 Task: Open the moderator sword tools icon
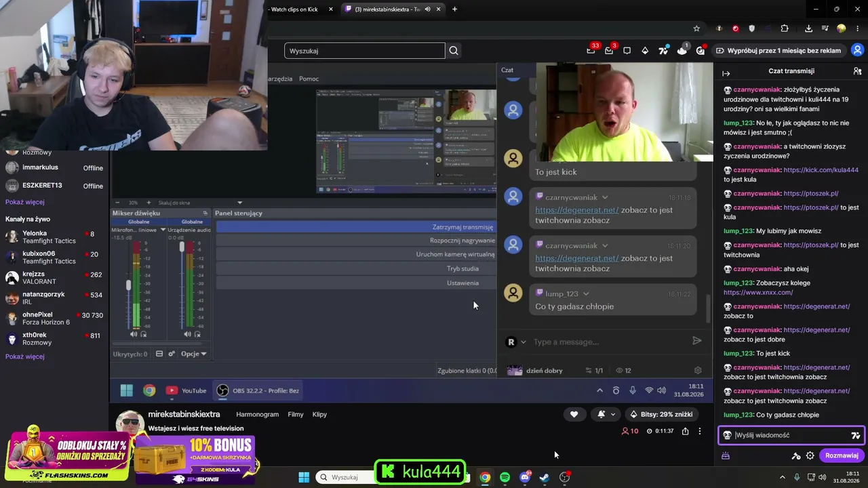[x=796, y=456]
